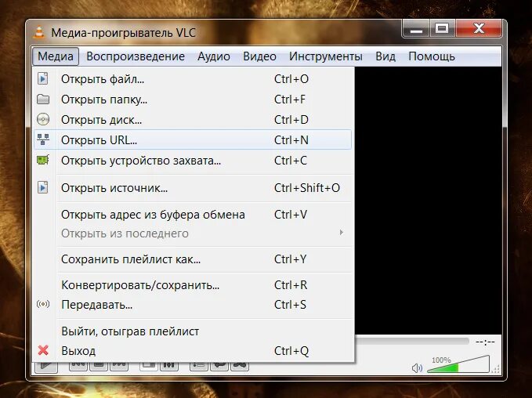Open the Воспроизведение menu
Screen dimensions: 532x398
click(x=136, y=56)
